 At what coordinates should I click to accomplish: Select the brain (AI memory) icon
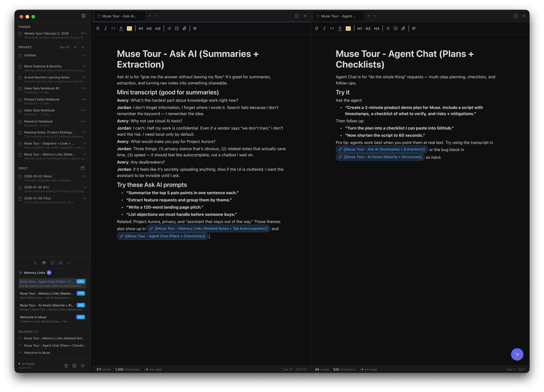[x=44, y=263]
